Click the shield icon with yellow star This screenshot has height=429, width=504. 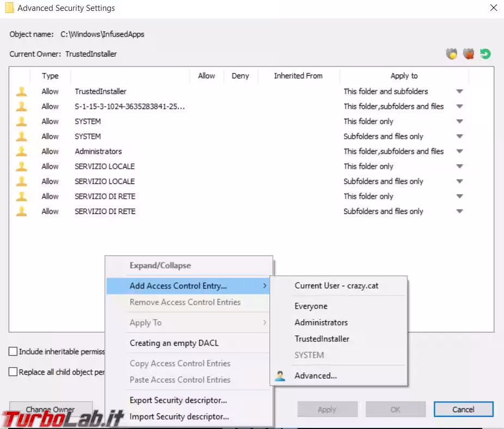(451, 54)
